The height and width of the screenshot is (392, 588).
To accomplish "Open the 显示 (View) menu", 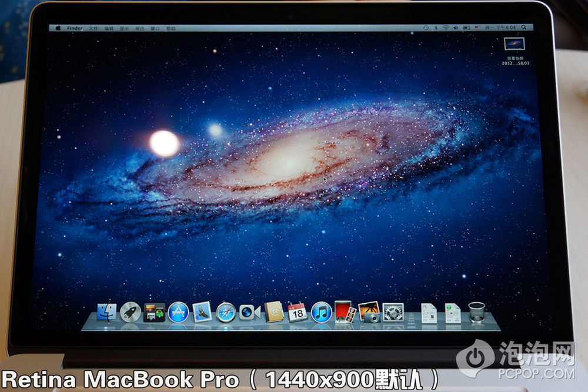I will click(124, 28).
